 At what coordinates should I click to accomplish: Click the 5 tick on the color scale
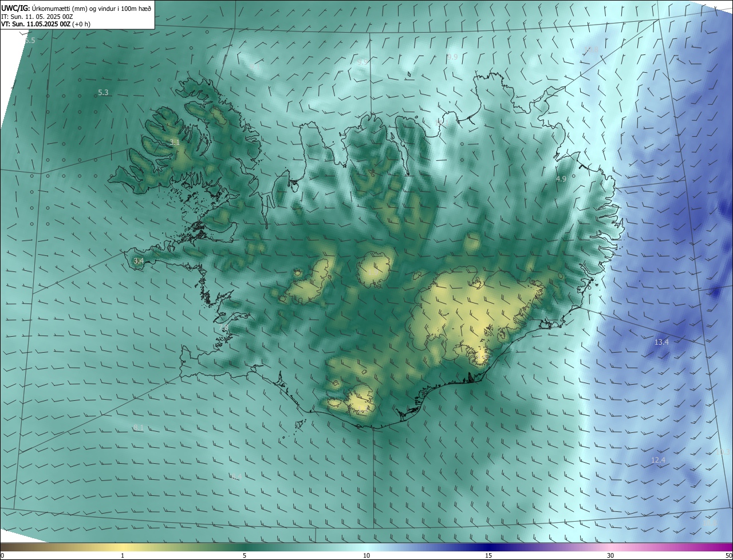(245, 555)
